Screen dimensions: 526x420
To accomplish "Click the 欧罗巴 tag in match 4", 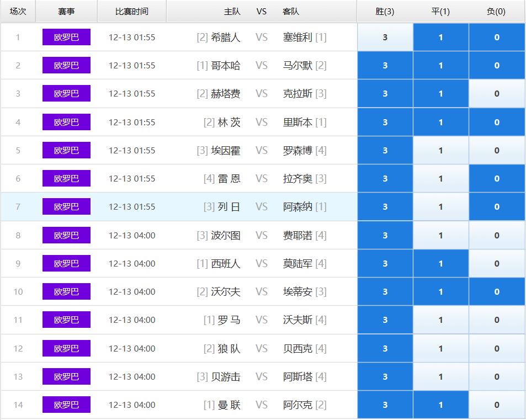I will (x=66, y=122).
